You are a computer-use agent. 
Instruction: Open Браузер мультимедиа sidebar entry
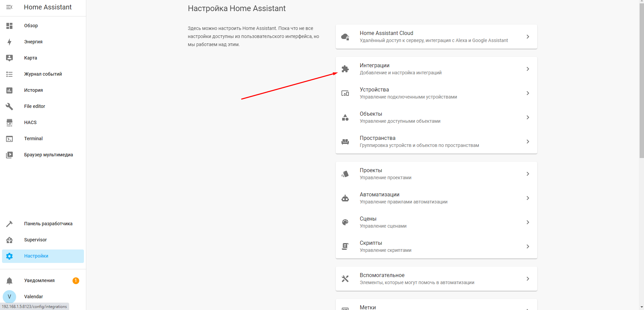click(43, 155)
